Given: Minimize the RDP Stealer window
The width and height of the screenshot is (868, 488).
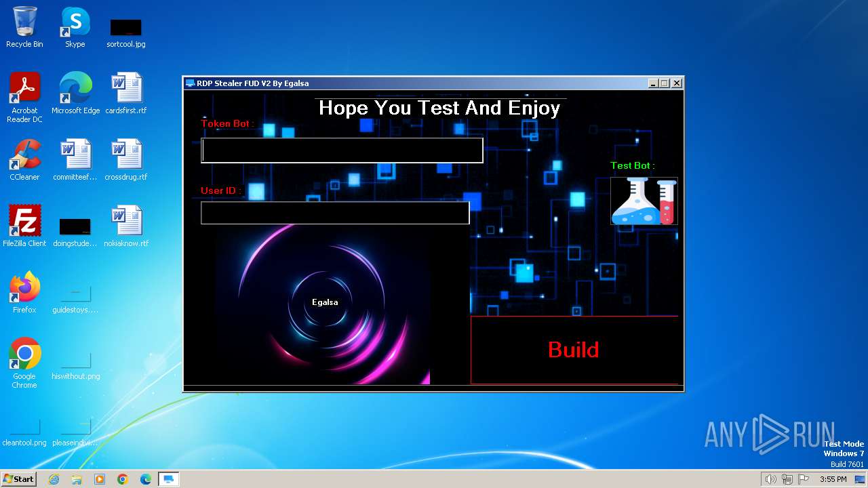Looking at the screenshot, I should 653,83.
